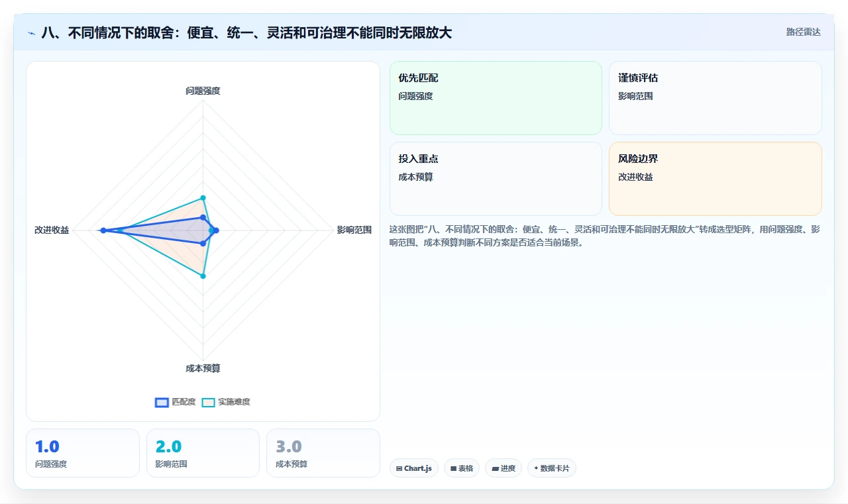Image resolution: width=848 pixels, height=504 pixels.
Task: Click the 3.0 成本预算 stat card
Action: pos(323,453)
